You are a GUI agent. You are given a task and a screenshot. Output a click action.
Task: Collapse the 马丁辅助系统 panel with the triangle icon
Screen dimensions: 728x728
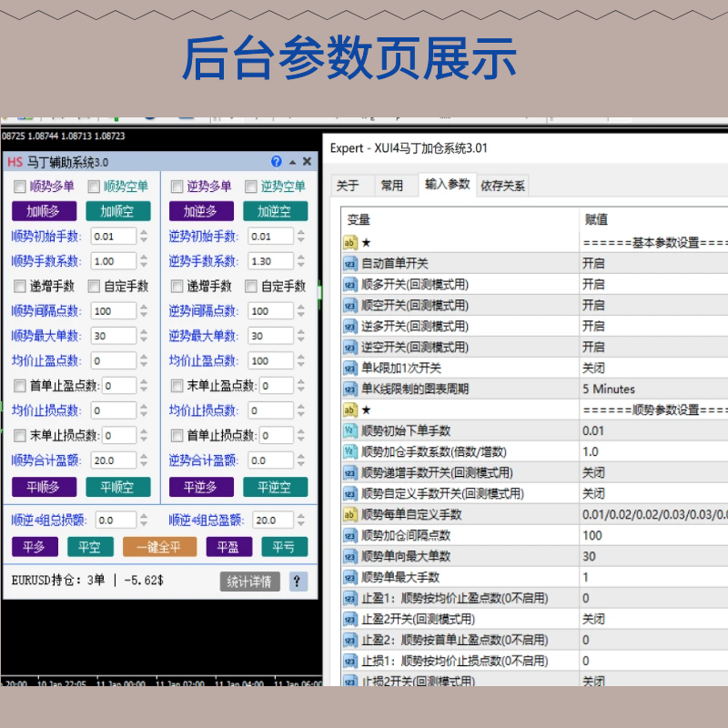point(292,162)
